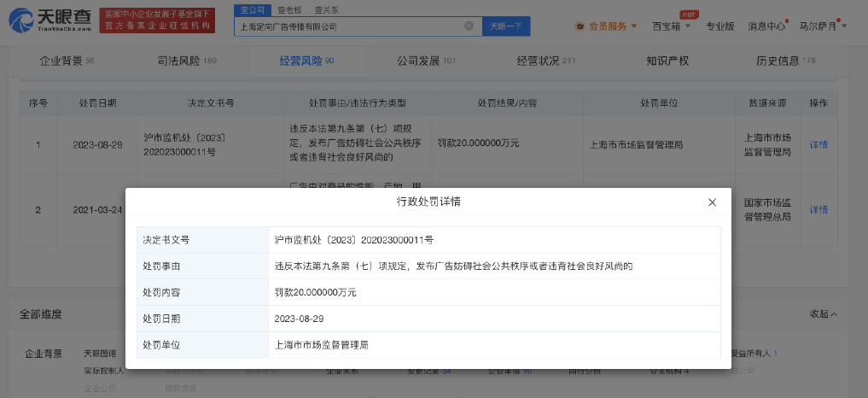Open the 专业版 link
Screen dimensions: 868x398
[720, 26]
